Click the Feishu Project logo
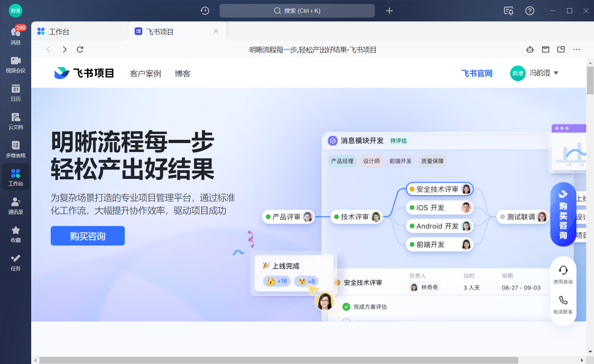 [84, 73]
